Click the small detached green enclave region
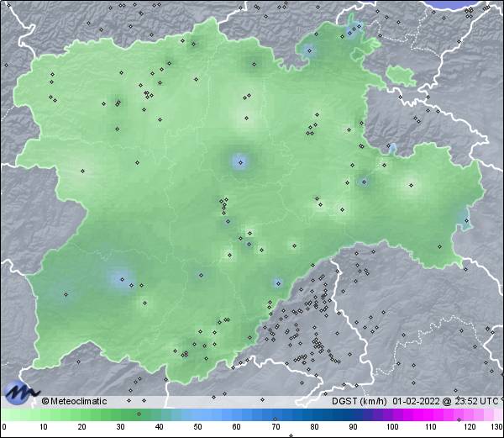504x438 pixels. (x=402, y=76)
